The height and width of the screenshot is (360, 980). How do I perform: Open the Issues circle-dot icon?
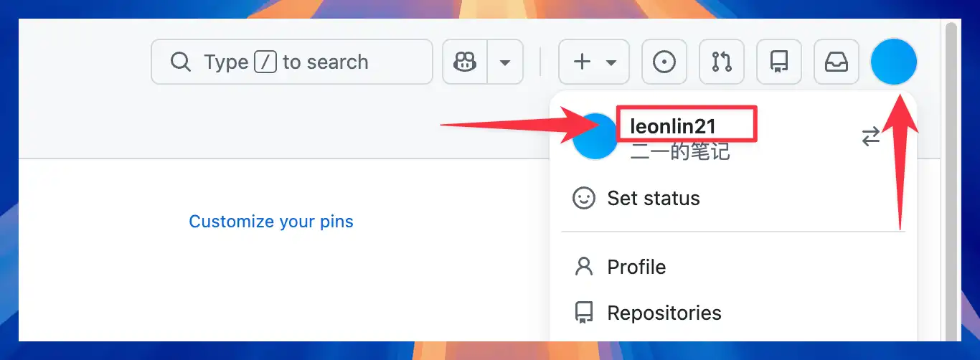tap(664, 62)
